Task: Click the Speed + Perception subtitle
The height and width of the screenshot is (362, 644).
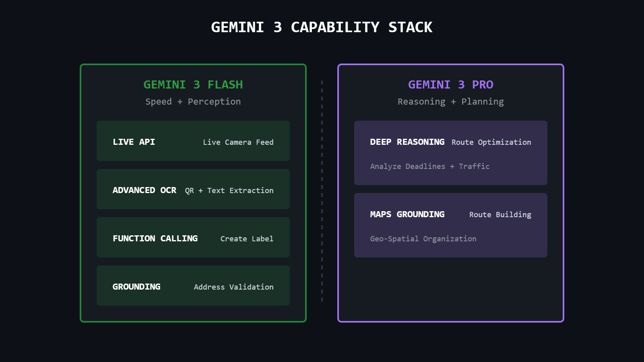Action: 193,102
